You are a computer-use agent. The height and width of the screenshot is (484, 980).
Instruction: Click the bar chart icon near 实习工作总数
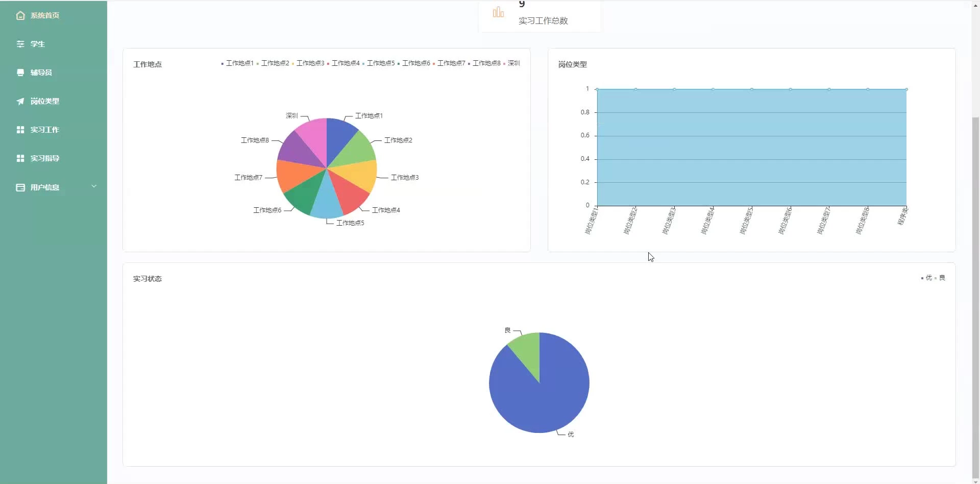click(498, 12)
